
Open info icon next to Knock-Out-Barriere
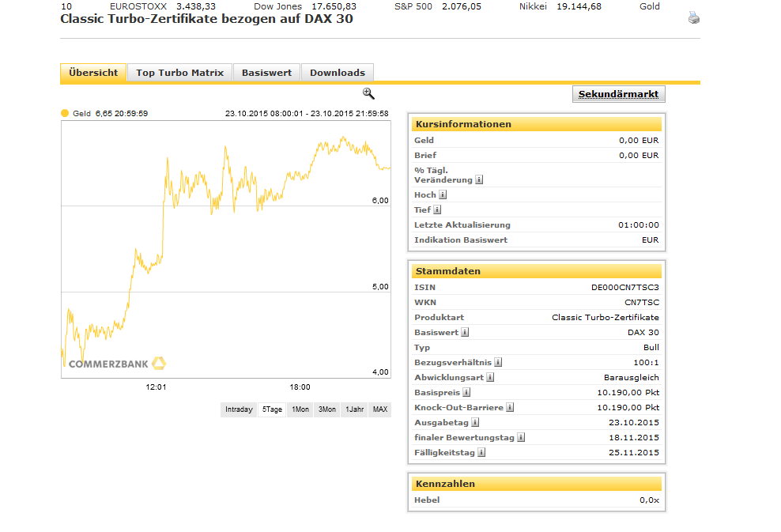tap(510, 407)
